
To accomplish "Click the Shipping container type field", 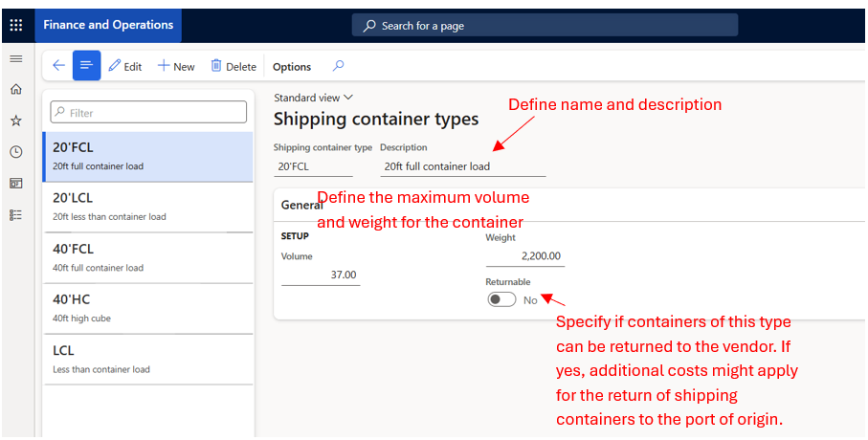I will coord(313,166).
